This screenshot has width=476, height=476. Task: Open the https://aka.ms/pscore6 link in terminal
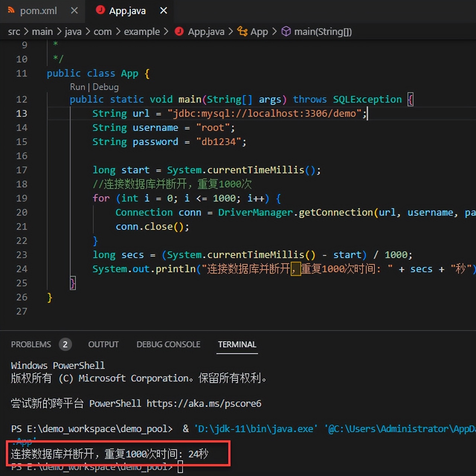203,403
